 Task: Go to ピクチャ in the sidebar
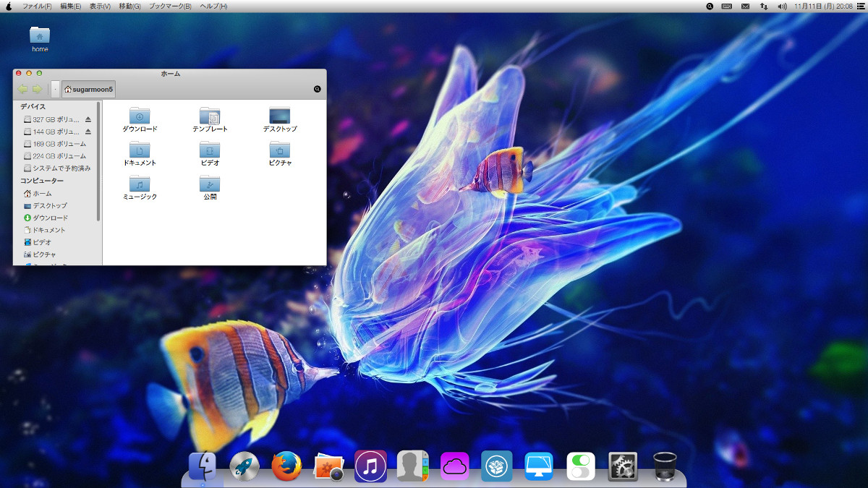[40, 255]
